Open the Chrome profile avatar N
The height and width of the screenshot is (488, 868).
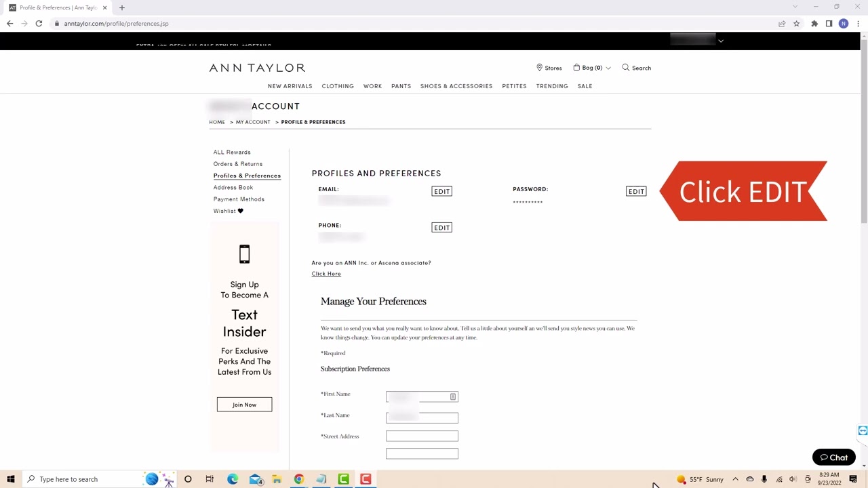(x=844, y=24)
